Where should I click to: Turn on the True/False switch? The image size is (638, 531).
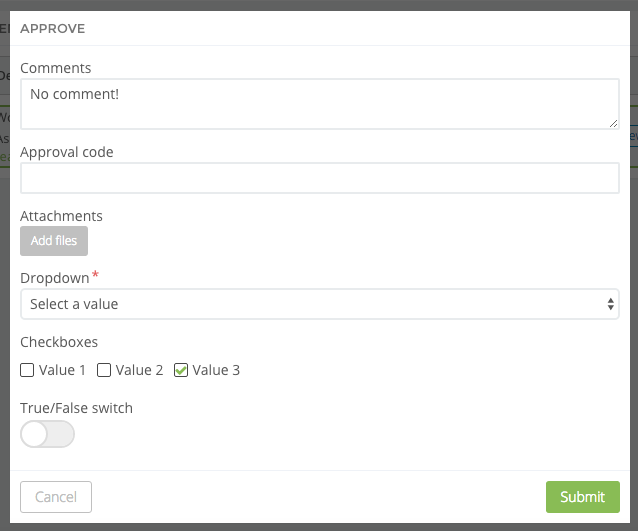click(47, 434)
